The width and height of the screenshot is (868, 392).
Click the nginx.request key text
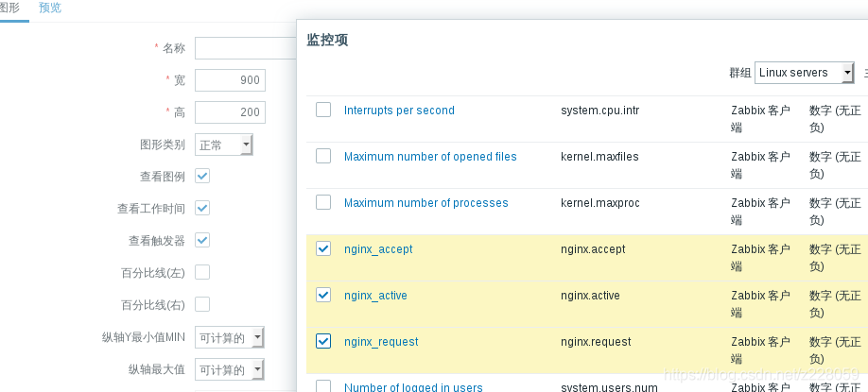point(596,342)
